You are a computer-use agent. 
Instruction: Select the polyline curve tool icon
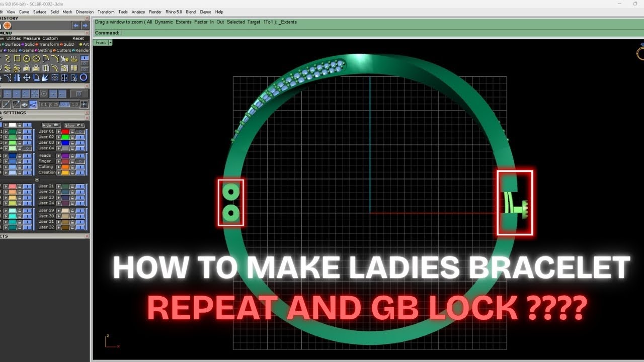click(8, 58)
